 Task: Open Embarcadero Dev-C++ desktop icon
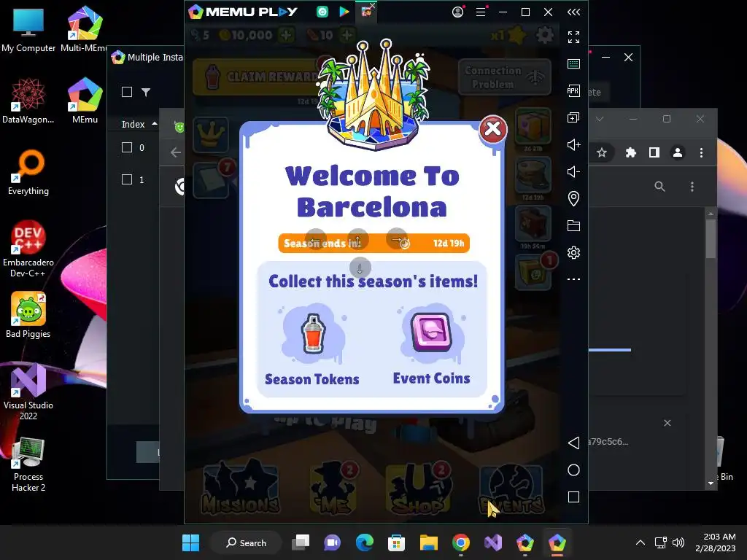pos(28,249)
